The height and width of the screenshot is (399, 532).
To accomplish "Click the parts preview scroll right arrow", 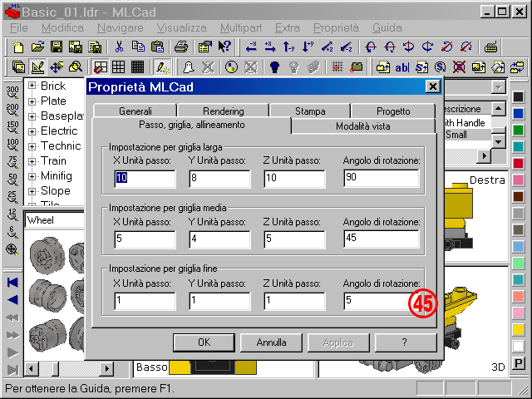I will point(107,368).
